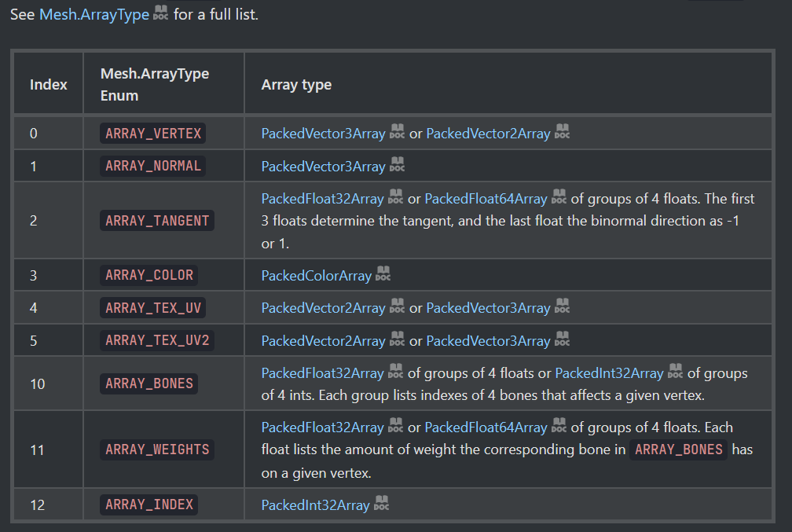
Task: Click doc icon after PackedInt32Array in ARRAY_BONES row
Action: 676,372
